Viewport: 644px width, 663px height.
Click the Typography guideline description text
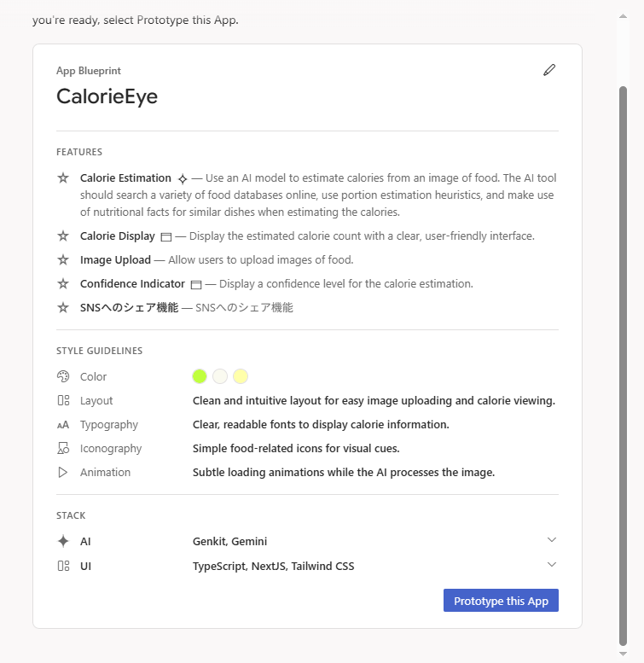point(321,425)
